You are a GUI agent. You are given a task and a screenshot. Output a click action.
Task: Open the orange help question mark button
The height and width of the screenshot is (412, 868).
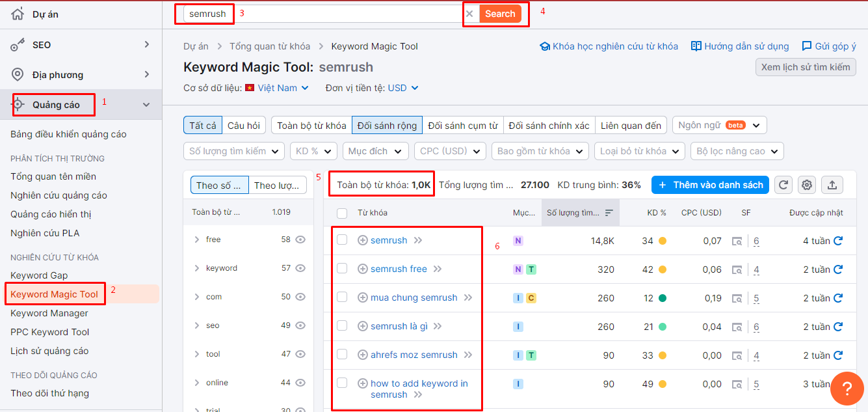pyautogui.click(x=847, y=389)
